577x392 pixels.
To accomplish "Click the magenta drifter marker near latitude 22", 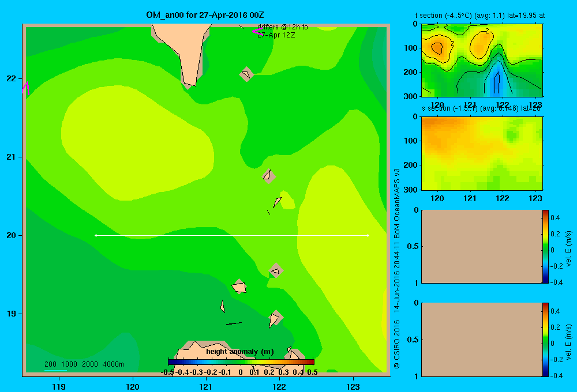I will point(25,88).
